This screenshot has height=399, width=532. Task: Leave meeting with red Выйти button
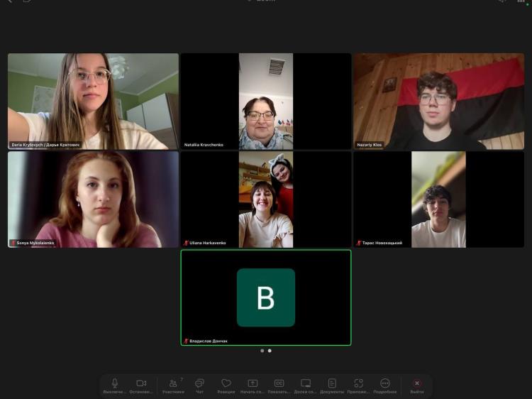[416, 386]
